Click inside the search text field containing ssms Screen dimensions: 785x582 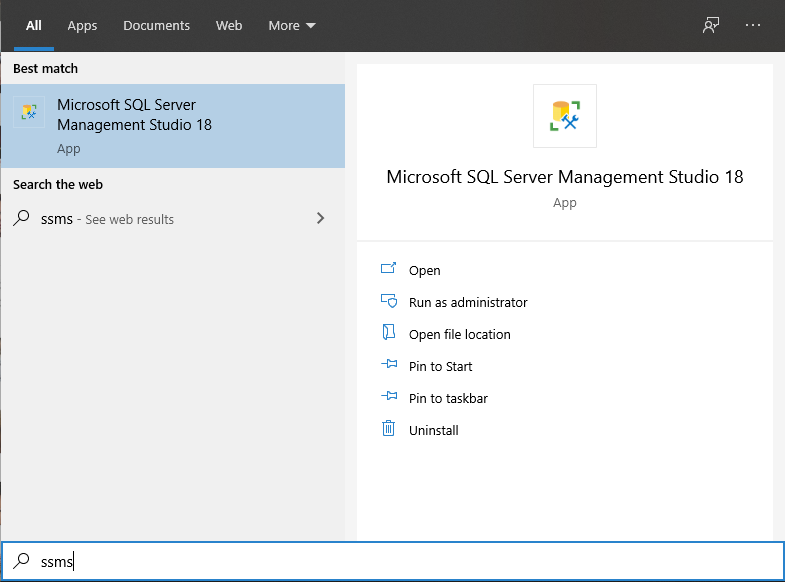(400, 562)
